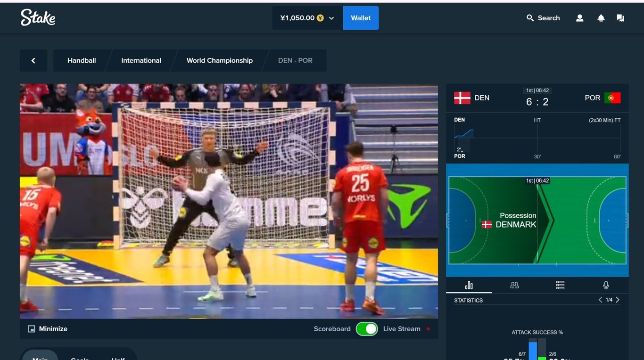Open the ¥1,050.00 balance currency dropdown
Image resolution: width=644 pixels, height=360 pixels.
(307, 18)
